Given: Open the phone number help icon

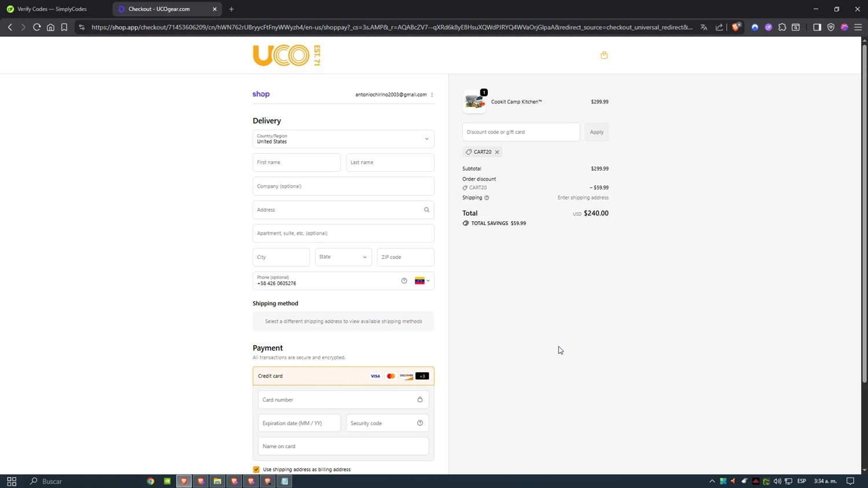Looking at the screenshot, I should click(x=404, y=281).
